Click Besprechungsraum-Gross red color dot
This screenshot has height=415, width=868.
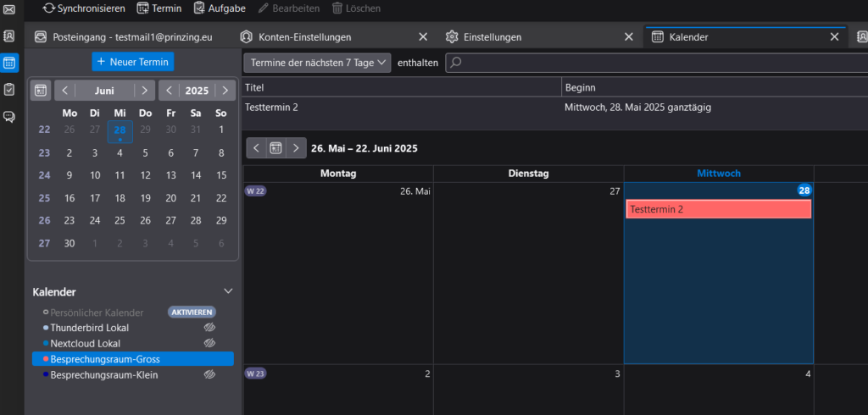(x=46, y=359)
